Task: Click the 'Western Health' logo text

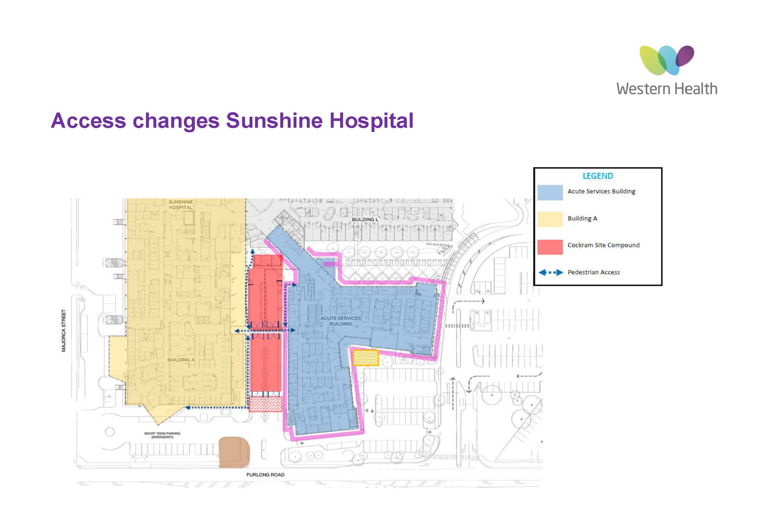Action: pyautogui.click(x=667, y=89)
